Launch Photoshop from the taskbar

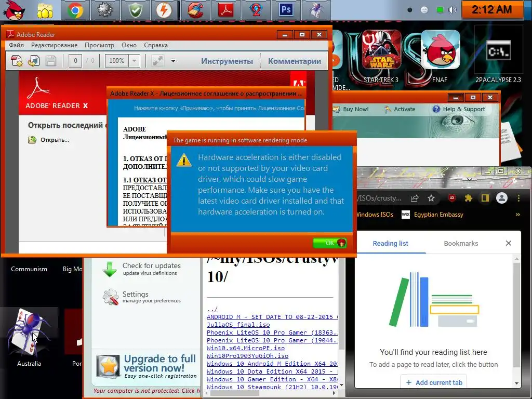pos(286,10)
